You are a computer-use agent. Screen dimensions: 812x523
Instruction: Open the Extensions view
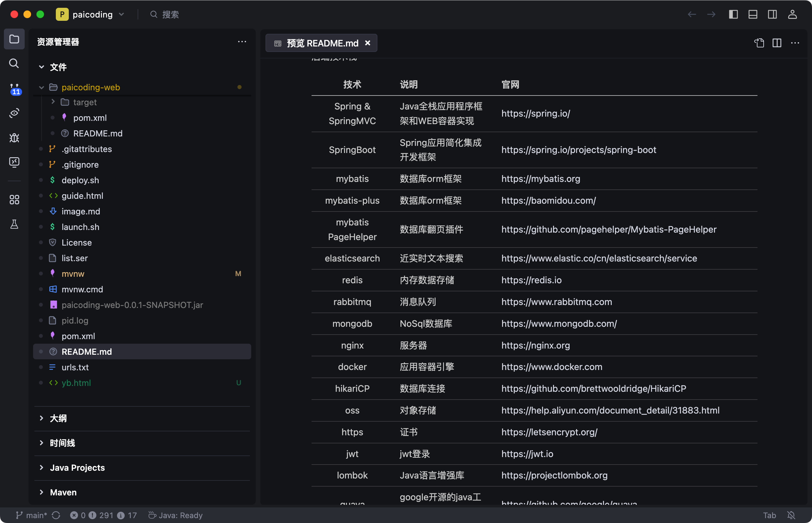[x=14, y=200]
